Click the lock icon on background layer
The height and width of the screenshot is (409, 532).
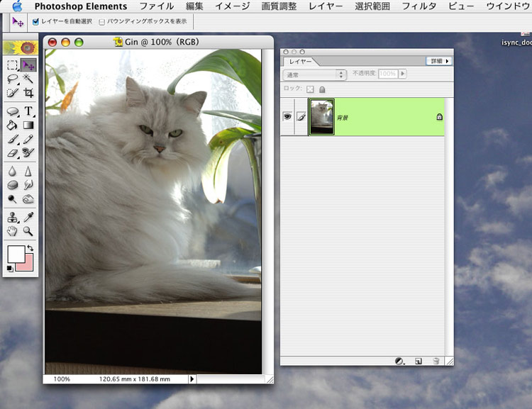[439, 117]
